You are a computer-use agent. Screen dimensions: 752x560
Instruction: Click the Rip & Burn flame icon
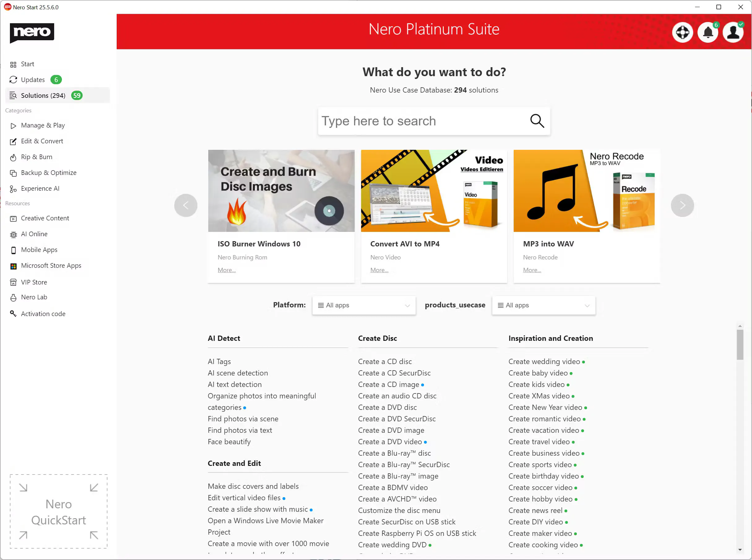point(13,157)
